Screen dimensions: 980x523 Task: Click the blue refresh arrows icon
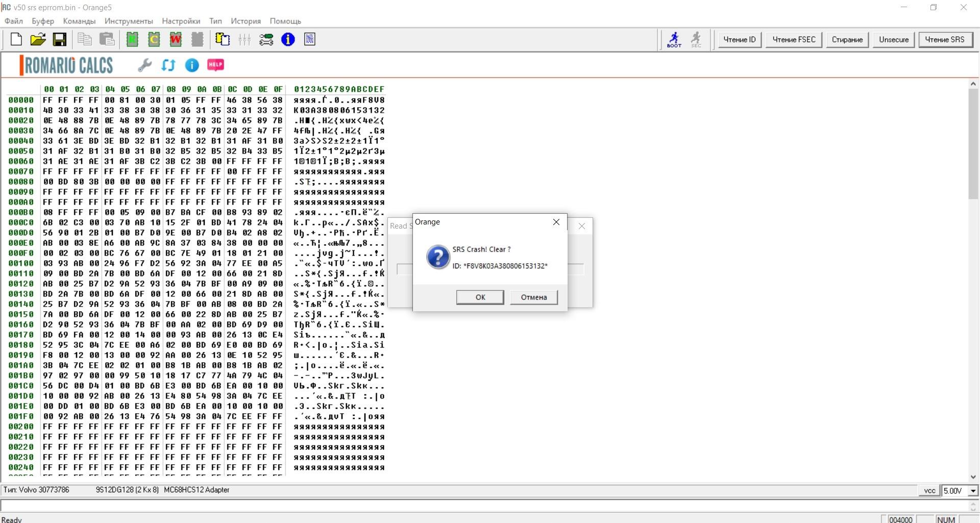point(168,65)
